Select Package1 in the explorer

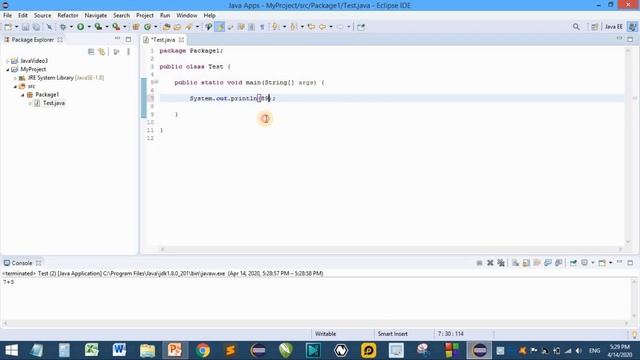click(47, 95)
